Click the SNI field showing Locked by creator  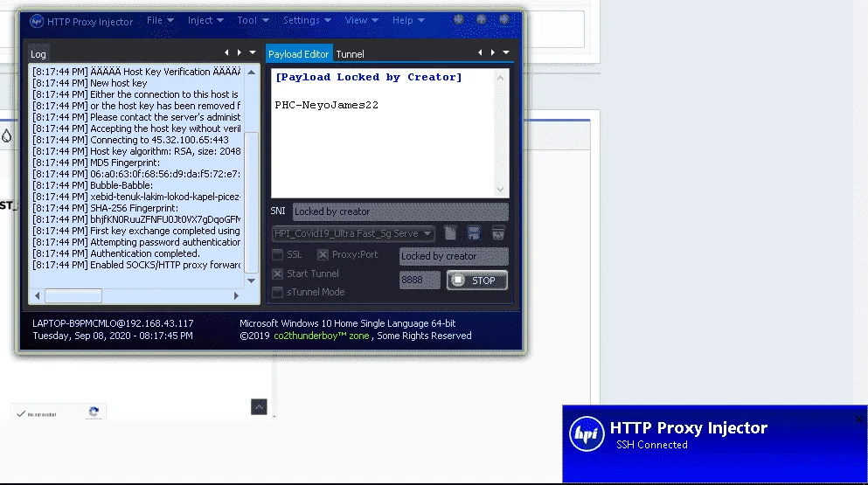tap(400, 211)
